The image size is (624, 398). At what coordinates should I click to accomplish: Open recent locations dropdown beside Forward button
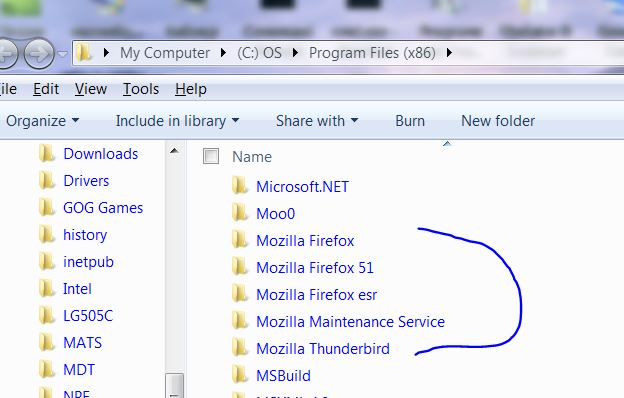click(x=63, y=53)
